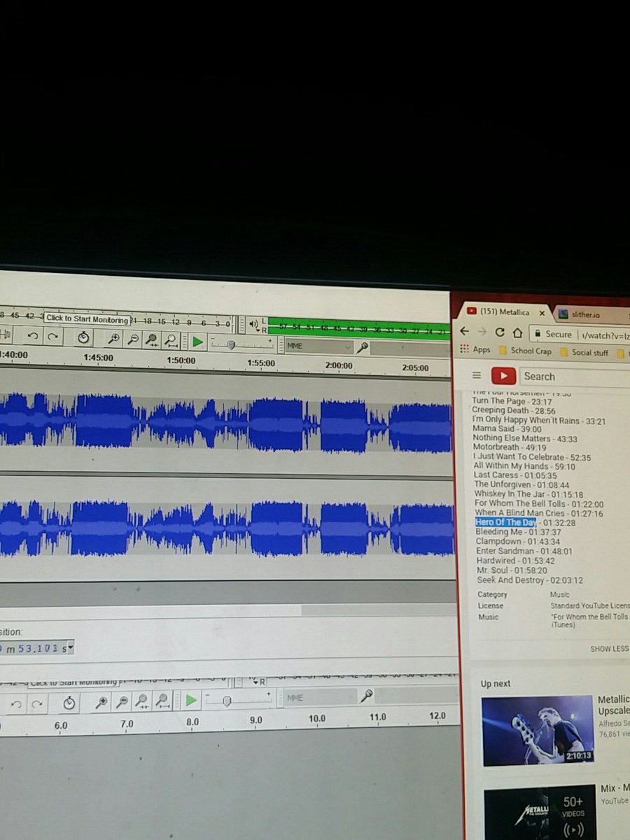Image resolution: width=630 pixels, height=840 pixels.
Task: Go back in Chrome
Action: [x=465, y=332]
